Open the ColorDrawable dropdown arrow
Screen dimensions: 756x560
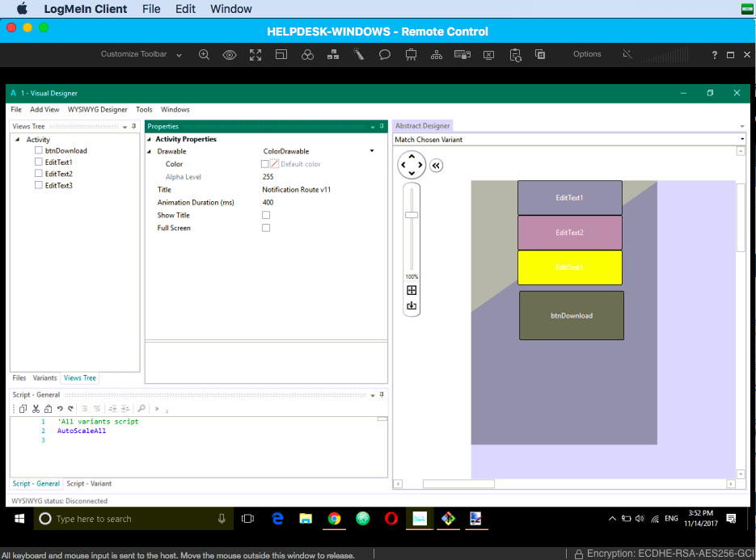click(x=372, y=151)
